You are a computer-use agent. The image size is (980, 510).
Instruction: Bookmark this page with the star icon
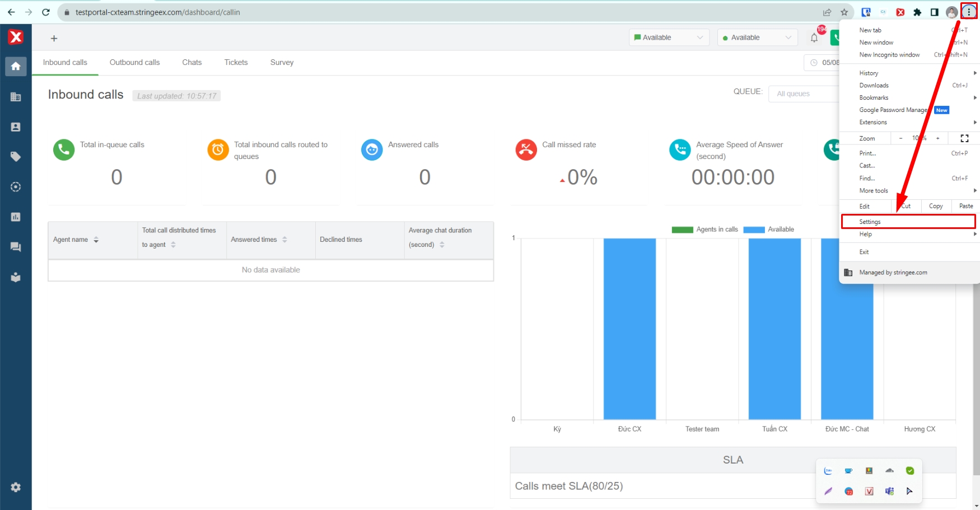(x=844, y=12)
